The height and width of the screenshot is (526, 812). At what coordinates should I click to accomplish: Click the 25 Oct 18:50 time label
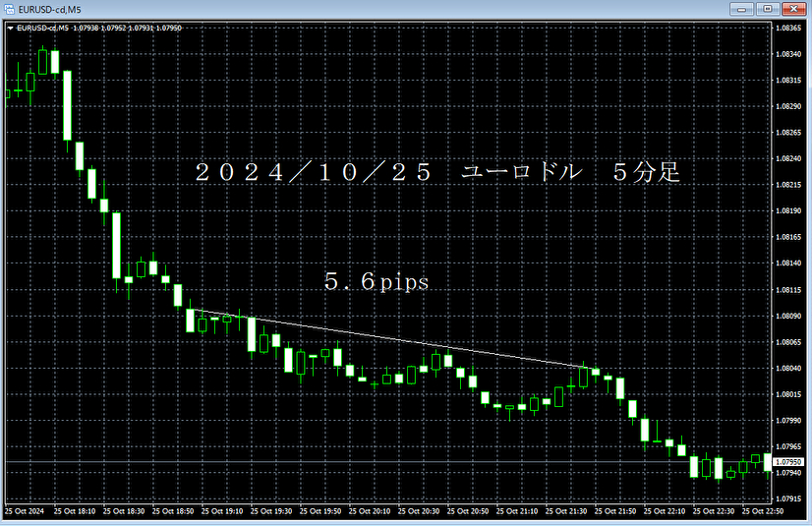point(173,511)
